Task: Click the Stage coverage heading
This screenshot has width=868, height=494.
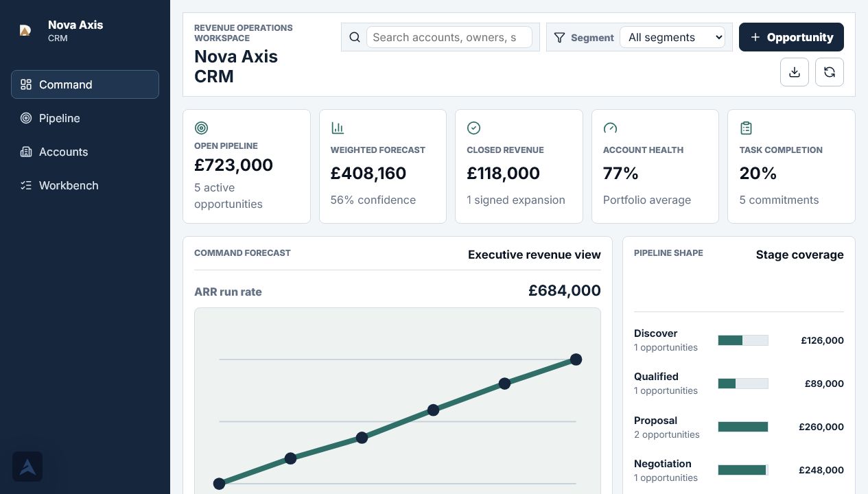Action: point(800,255)
